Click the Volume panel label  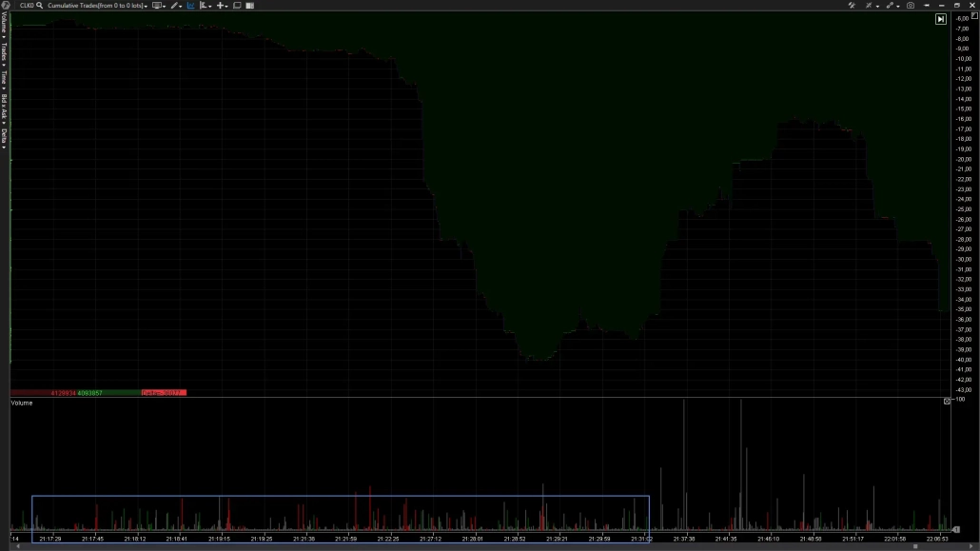coord(22,403)
